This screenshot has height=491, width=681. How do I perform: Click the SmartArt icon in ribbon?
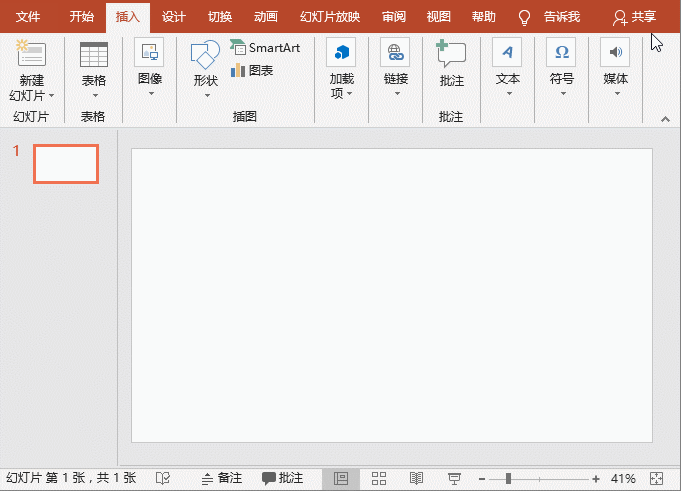237,47
